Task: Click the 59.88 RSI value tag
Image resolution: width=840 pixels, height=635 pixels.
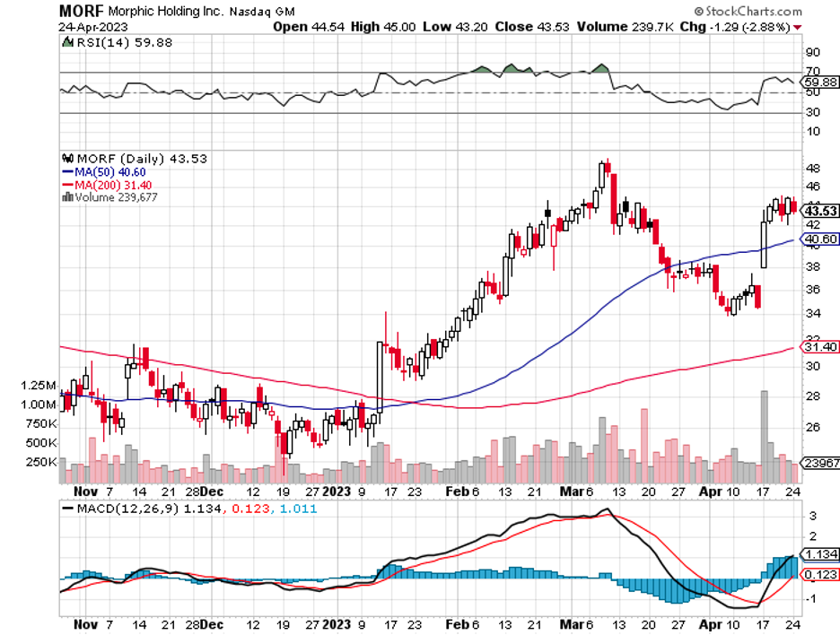Action: pos(820,82)
